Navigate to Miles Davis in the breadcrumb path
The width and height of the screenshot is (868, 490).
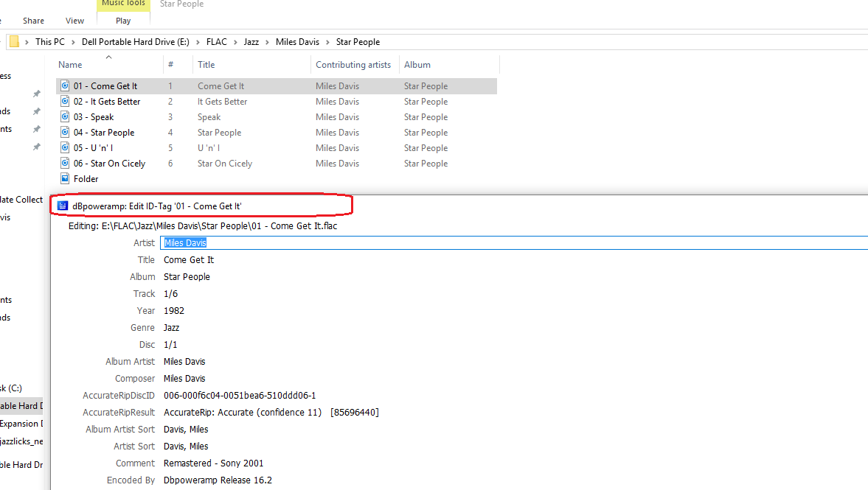[297, 42]
